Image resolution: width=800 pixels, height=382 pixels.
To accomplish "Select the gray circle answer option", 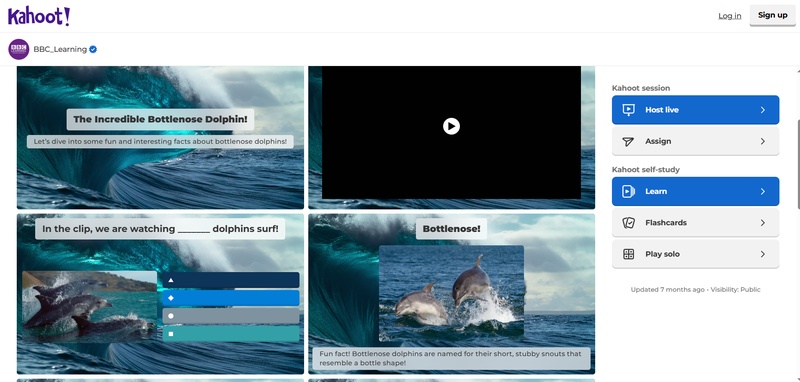I will [x=231, y=316].
